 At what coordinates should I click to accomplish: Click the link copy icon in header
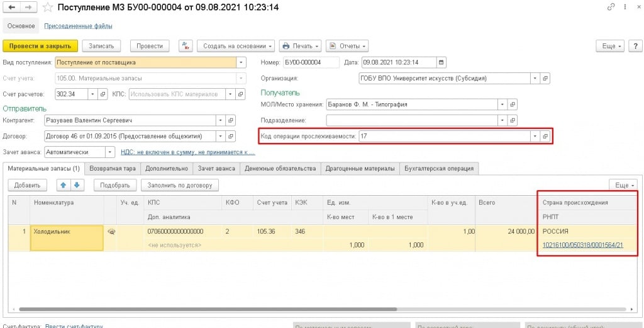(x=610, y=8)
